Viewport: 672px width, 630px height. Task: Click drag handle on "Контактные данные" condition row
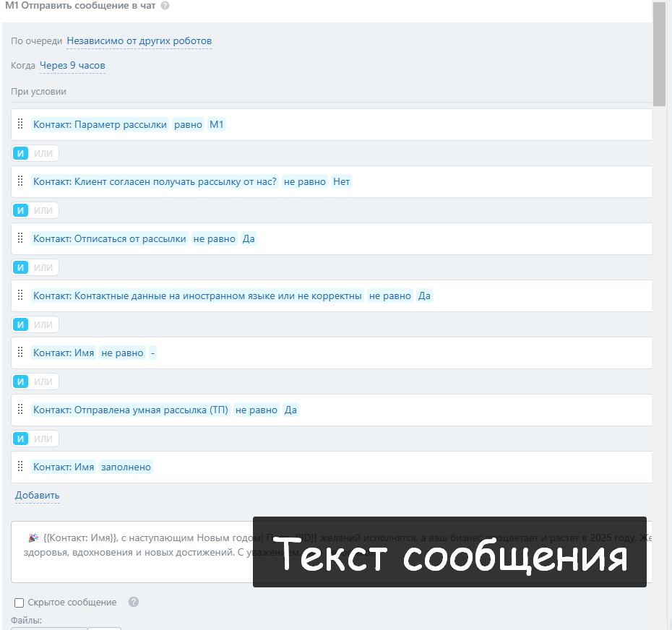[20, 295]
